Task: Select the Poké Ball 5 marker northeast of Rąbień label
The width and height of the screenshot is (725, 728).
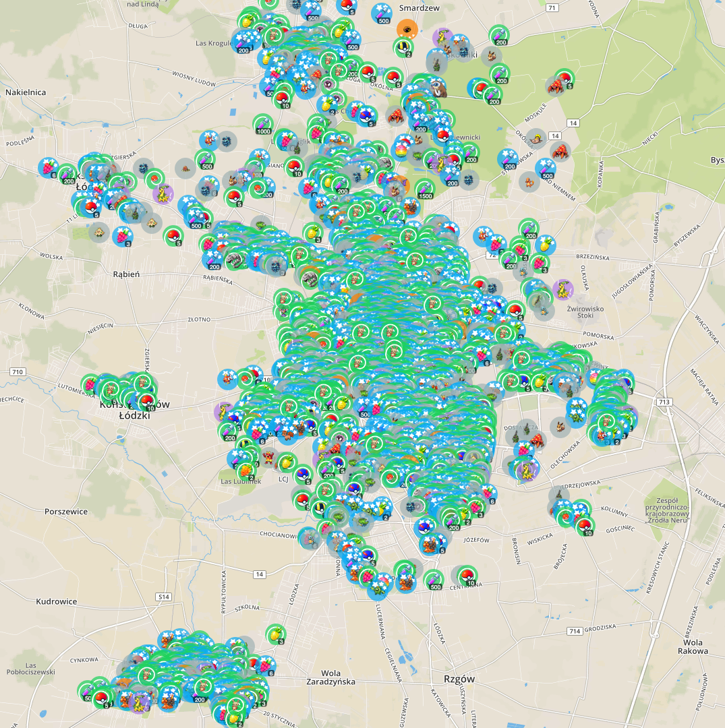Action: click(x=174, y=236)
